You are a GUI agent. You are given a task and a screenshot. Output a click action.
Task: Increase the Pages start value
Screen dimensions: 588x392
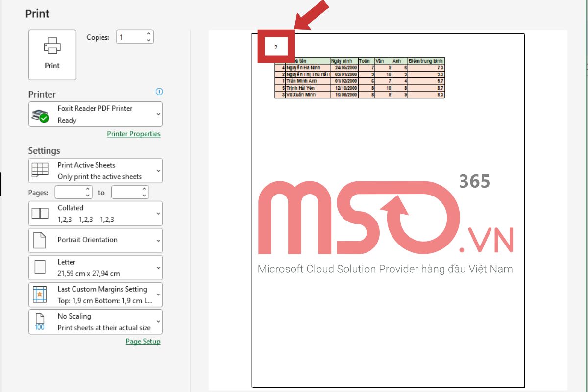coord(89,189)
